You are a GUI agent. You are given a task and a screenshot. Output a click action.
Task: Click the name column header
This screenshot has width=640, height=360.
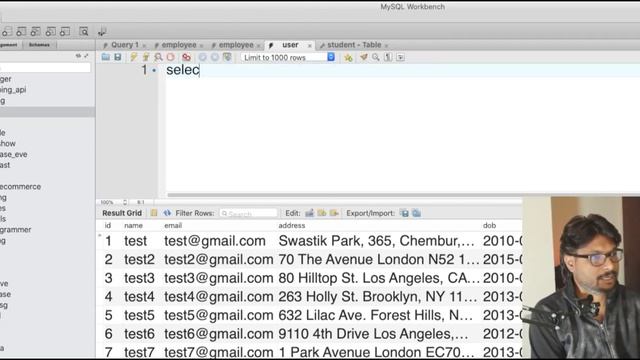pyautogui.click(x=133, y=225)
